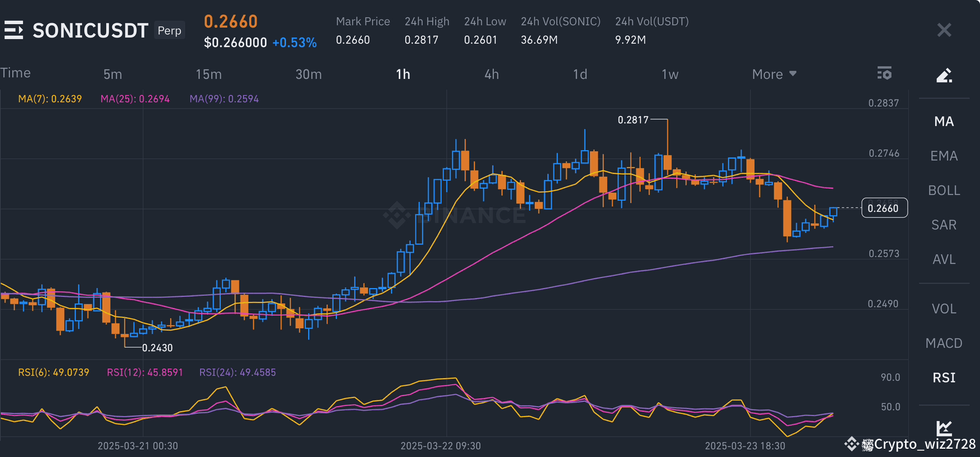Click the RSI 90.0 axis label

pyautogui.click(x=891, y=378)
